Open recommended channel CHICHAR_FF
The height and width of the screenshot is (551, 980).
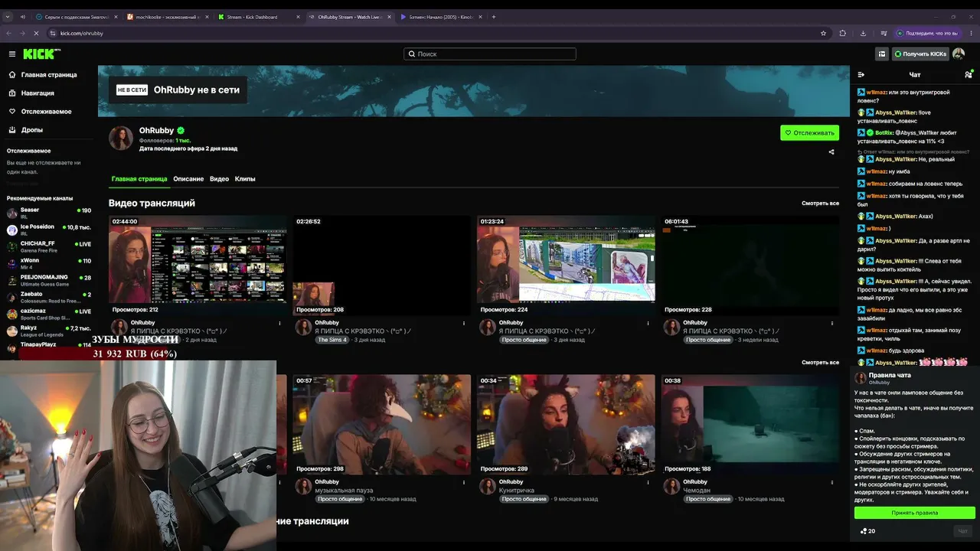click(49, 246)
